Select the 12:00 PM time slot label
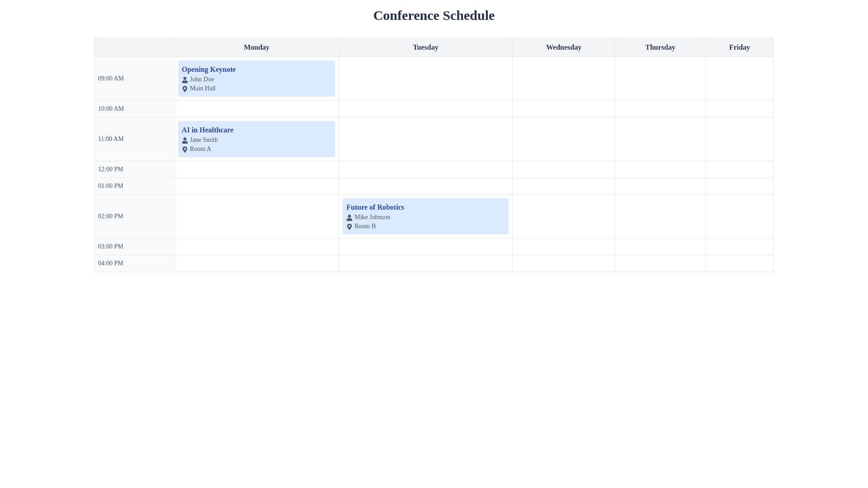Image resolution: width=868 pixels, height=488 pixels. [110, 169]
